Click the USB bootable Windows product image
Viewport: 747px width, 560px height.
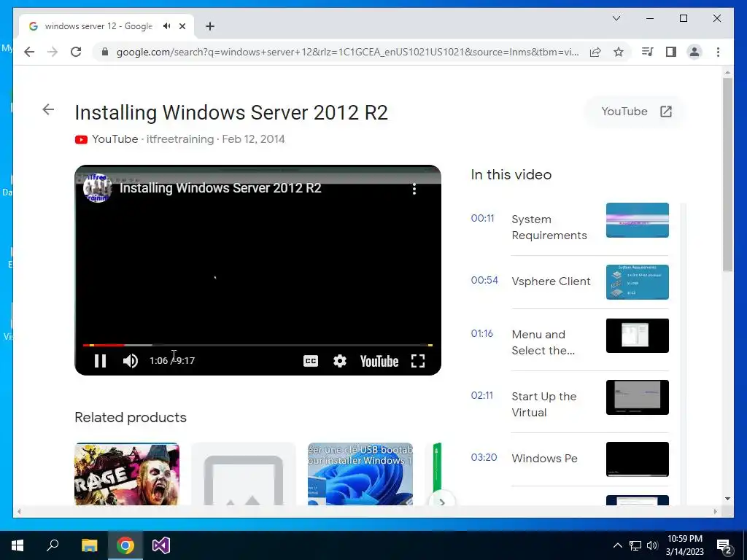[x=360, y=474]
